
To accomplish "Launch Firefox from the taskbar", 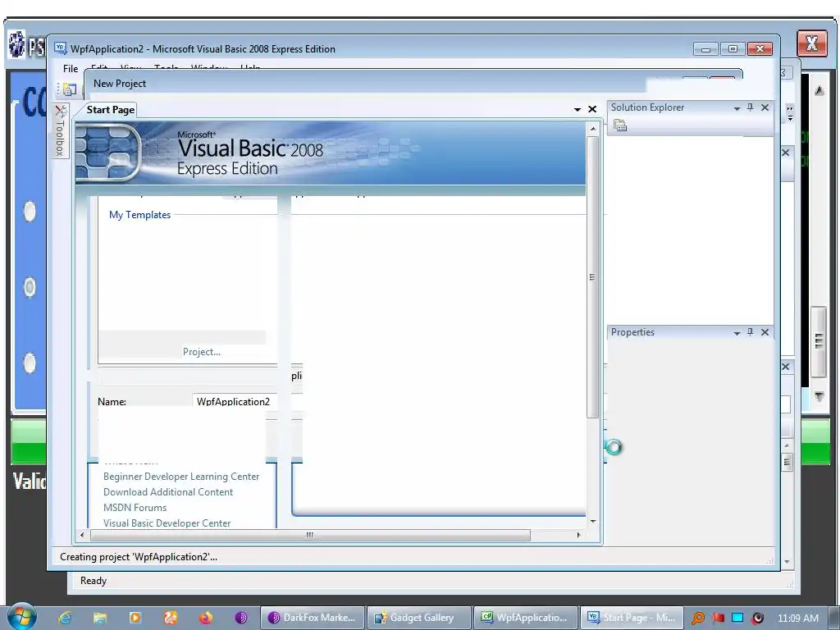I will [206, 618].
